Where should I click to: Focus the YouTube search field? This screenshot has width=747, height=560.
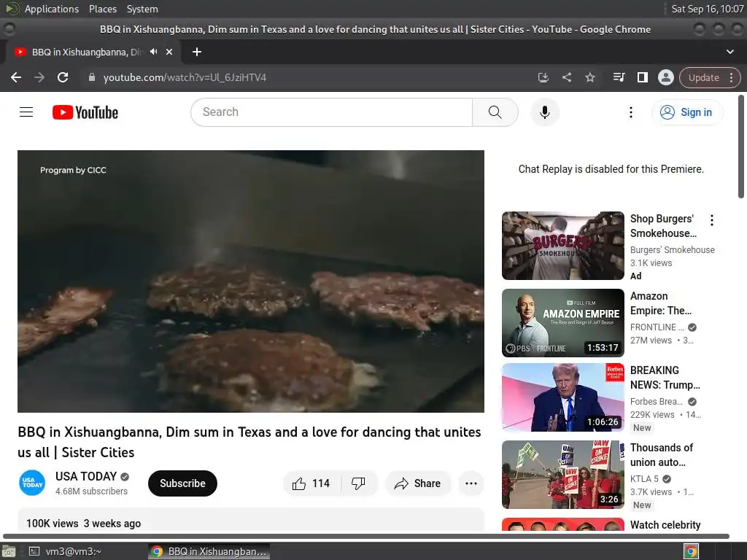tap(332, 112)
